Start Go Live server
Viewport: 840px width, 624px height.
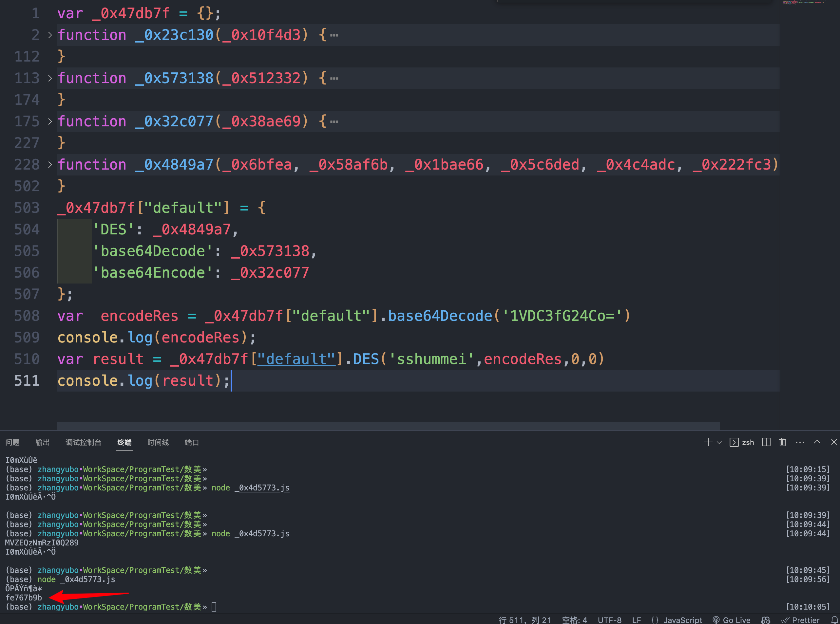tap(731, 620)
